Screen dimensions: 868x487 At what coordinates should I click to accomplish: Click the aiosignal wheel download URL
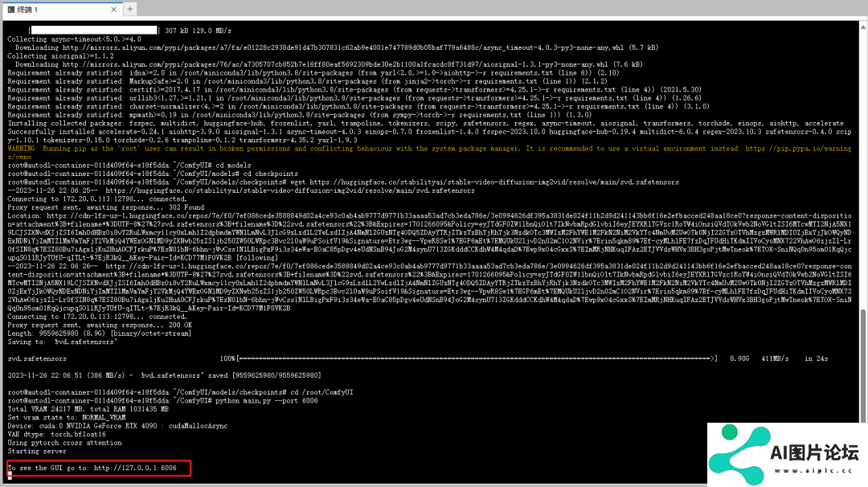(335, 64)
